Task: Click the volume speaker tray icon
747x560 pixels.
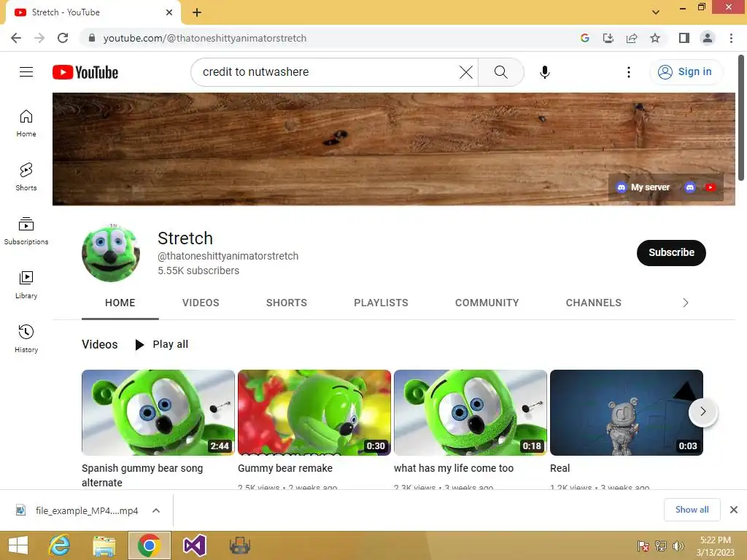Action: (x=678, y=546)
